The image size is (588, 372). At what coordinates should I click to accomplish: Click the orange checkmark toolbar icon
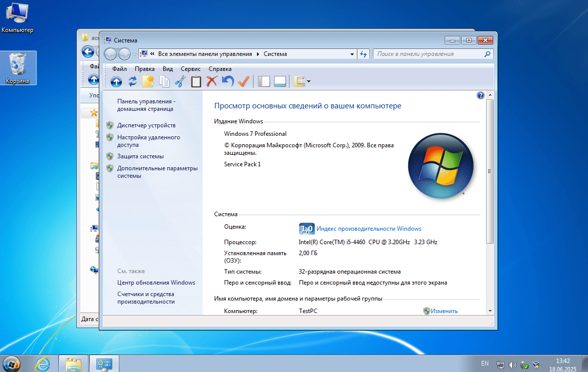pos(244,81)
